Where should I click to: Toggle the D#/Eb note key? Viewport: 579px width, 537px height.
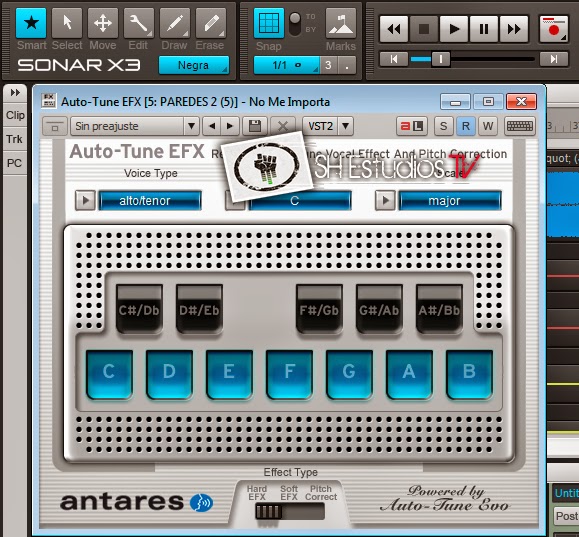click(199, 309)
